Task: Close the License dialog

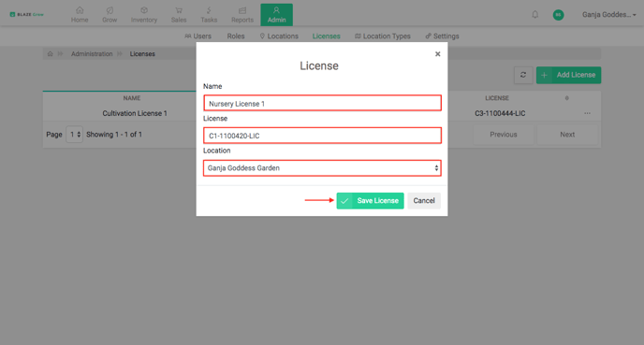Action: (438, 54)
